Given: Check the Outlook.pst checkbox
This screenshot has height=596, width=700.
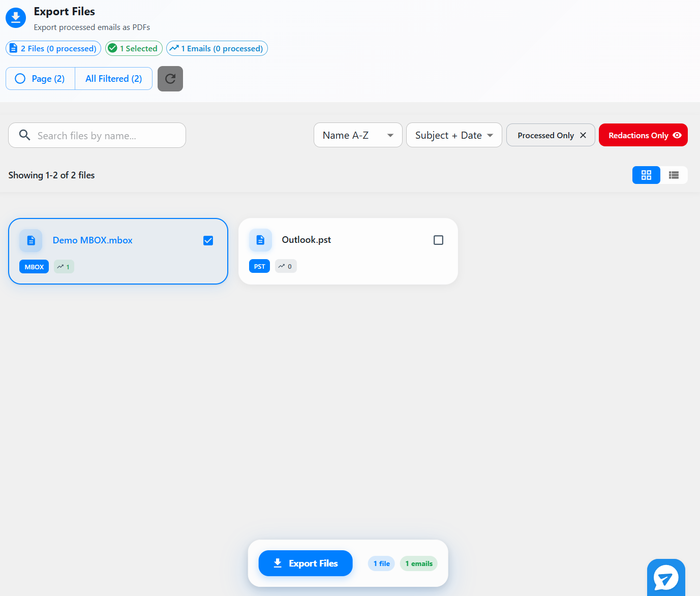Looking at the screenshot, I should pyautogui.click(x=438, y=240).
